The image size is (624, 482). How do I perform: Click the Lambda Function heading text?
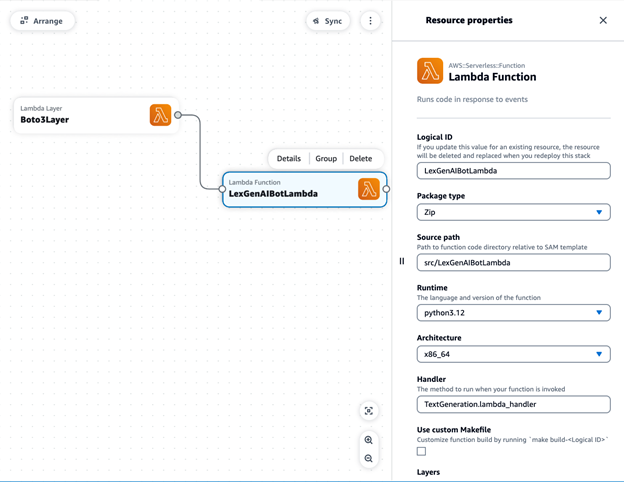pos(492,77)
